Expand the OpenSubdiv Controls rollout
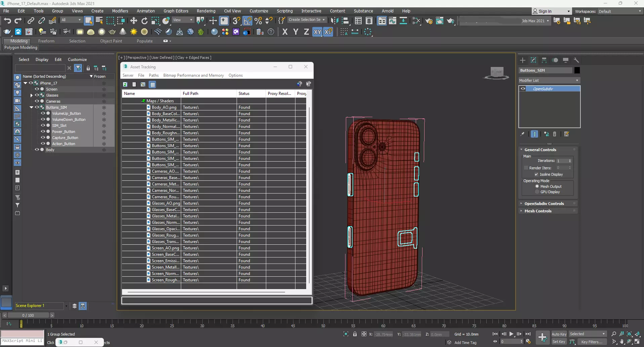Screen dimensions: 644x347 pyautogui.click(x=544, y=204)
